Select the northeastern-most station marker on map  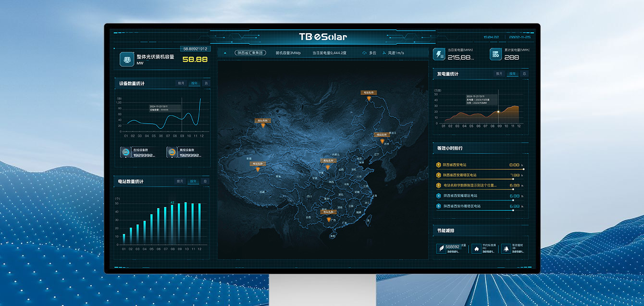coord(369,98)
